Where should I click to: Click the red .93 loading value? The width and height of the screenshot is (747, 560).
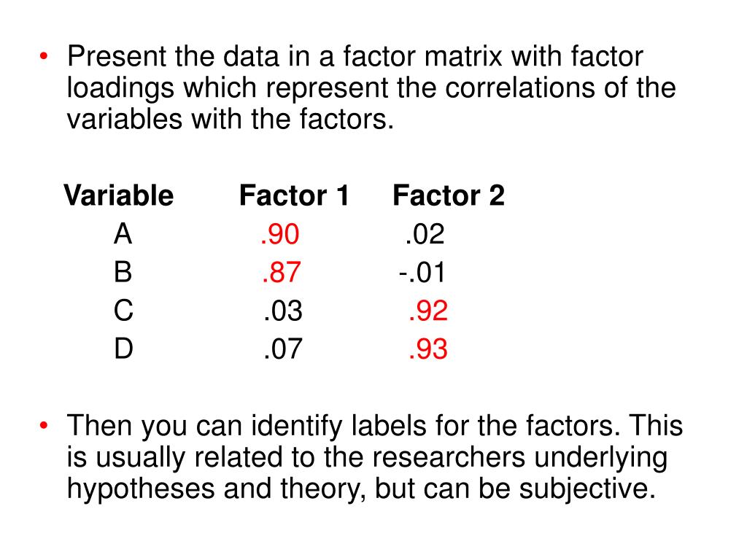click(427, 349)
